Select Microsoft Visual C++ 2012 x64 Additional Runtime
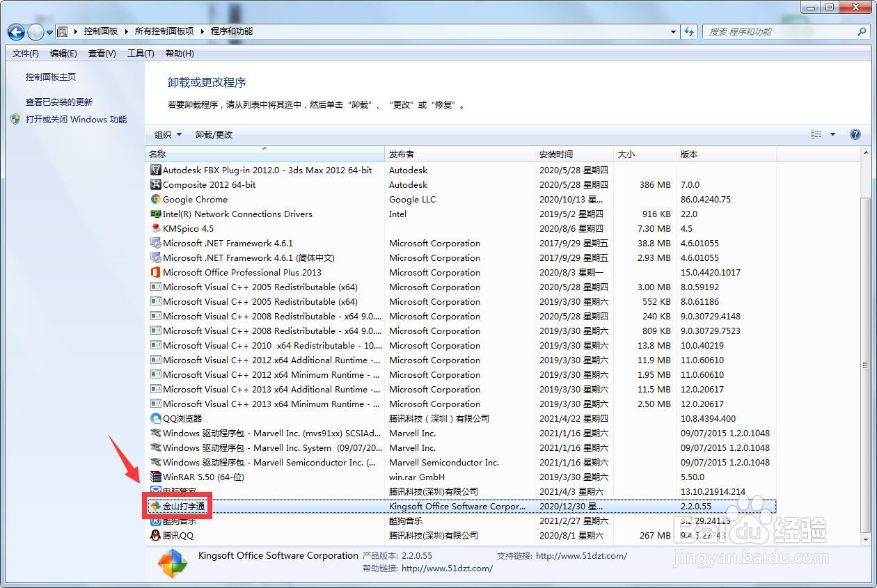The height and width of the screenshot is (588, 877). 461,360
